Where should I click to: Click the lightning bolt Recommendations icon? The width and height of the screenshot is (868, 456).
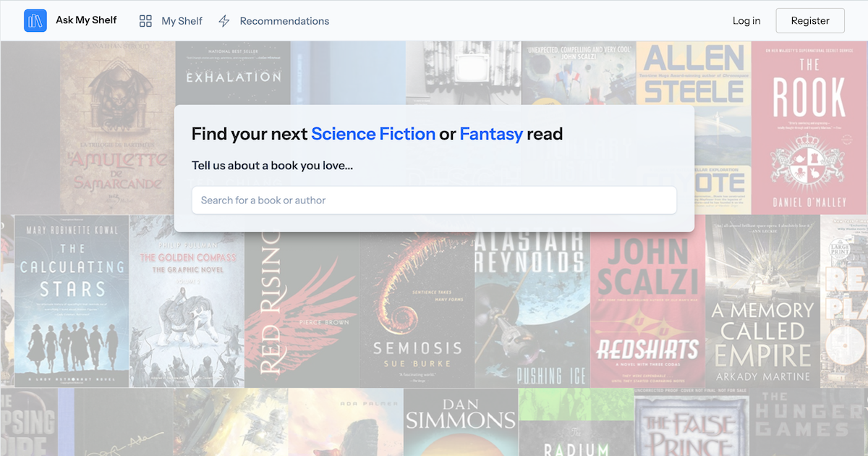[x=224, y=21]
